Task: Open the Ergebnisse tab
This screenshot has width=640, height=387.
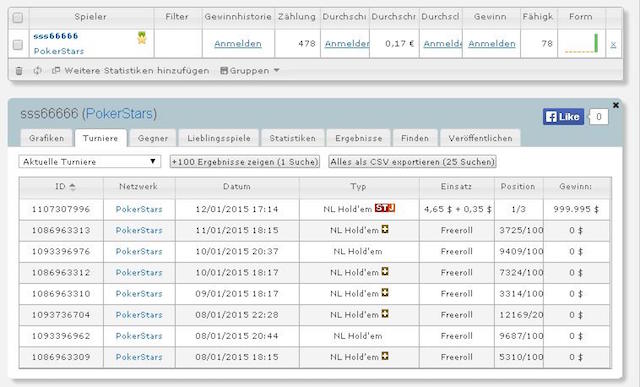Action: [x=359, y=138]
